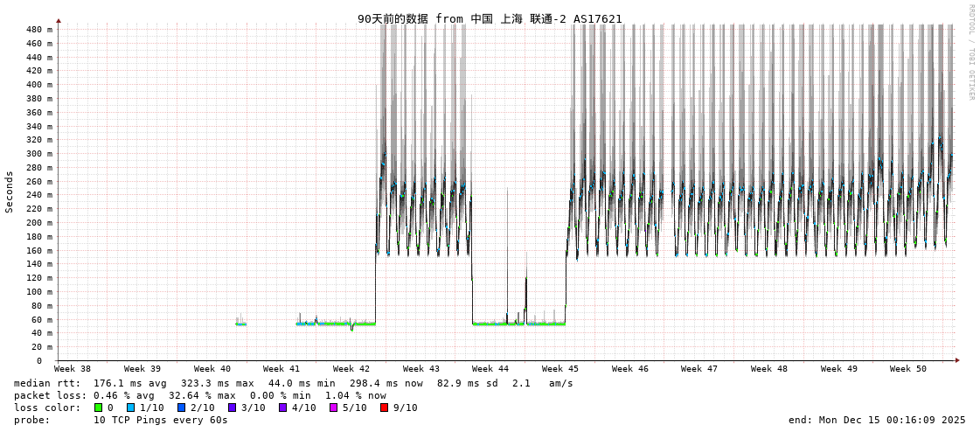The image size is (980, 432).
Task: Click the purple 3/10 loss swatch
Action: point(232,408)
